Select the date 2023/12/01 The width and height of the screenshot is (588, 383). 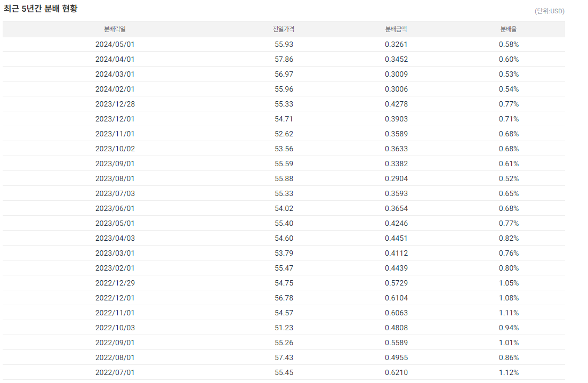pyautogui.click(x=115, y=119)
